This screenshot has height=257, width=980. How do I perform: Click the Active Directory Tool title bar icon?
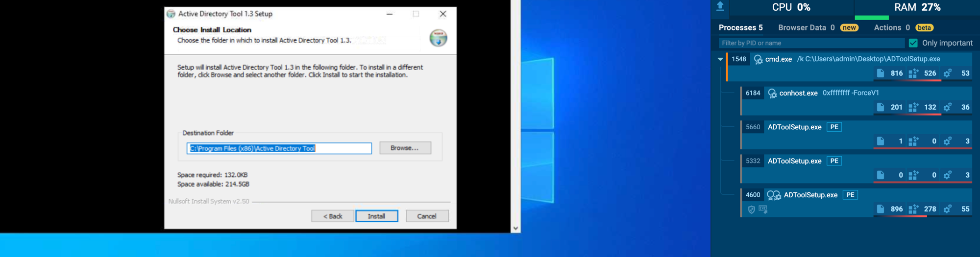click(171, 14)
